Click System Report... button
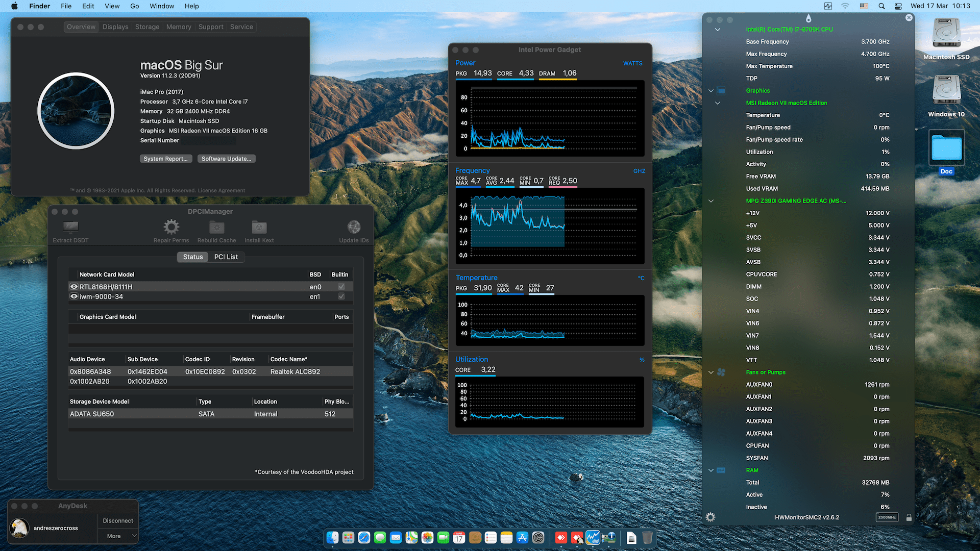Screen dimensions: 980x551 [x=166, y=159]
